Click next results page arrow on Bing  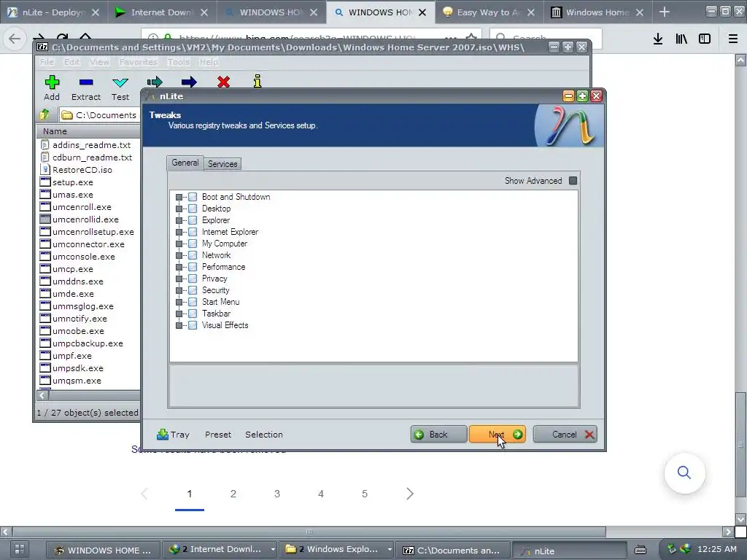(x=410, y=494)
